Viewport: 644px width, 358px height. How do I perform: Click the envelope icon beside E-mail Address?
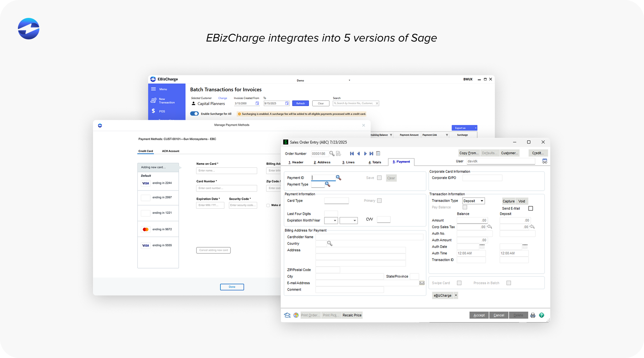[422, 283]
